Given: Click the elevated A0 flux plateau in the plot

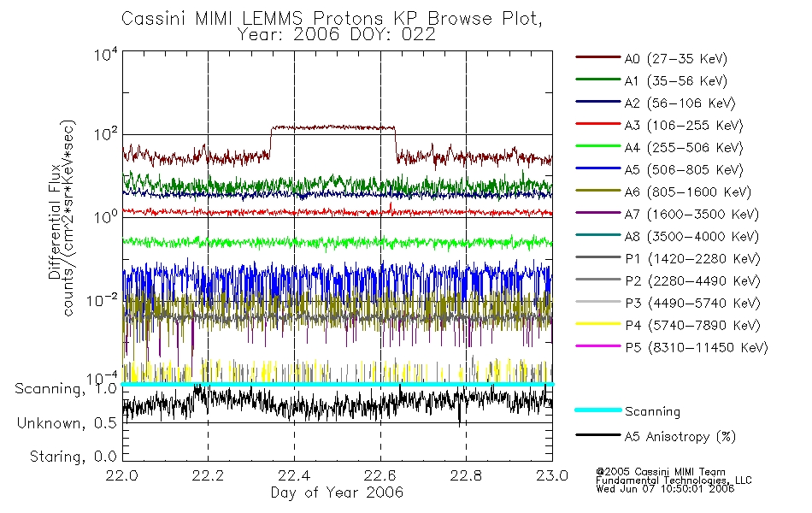Looking at the screenshot, I should click(x=333, y=127).
